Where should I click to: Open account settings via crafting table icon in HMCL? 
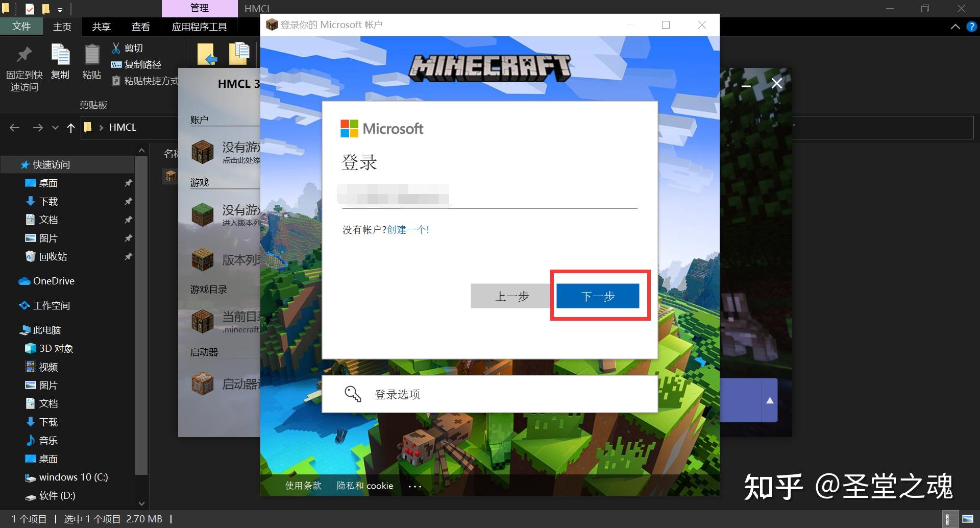pos(203,151)
